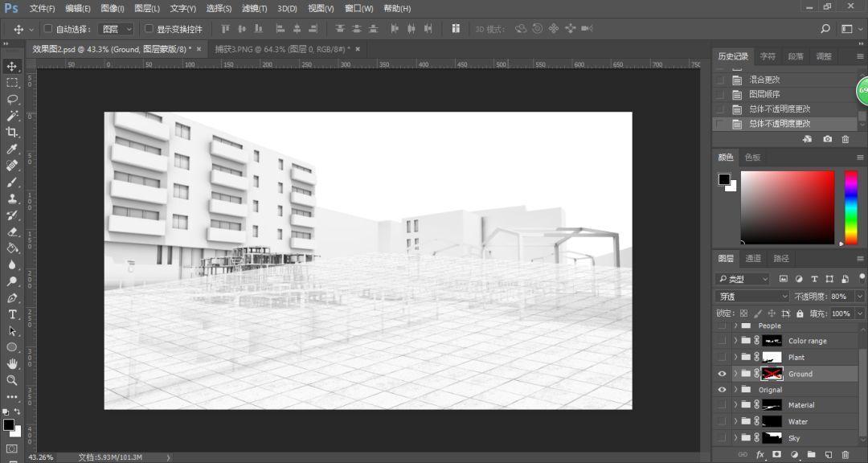The height and width of the screenshot is (463, 868).
Task: Switch to the 路径 panel tab
Action: (x=781, y=258)
